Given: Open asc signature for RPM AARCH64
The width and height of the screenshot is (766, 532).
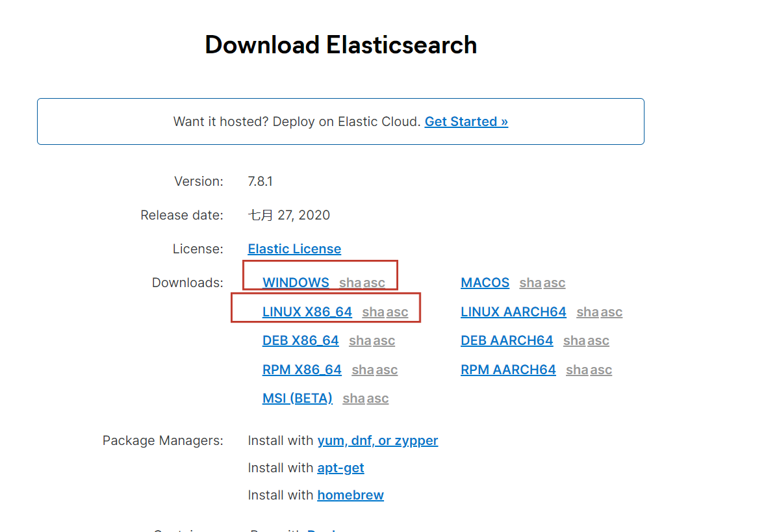Looking at the screenshot, I should point(601,370).
